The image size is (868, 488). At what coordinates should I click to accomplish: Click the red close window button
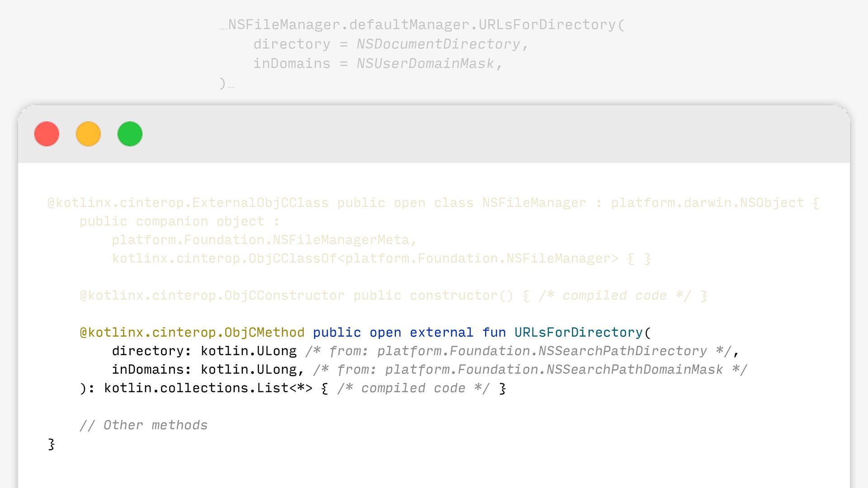(x=47, y=134)
